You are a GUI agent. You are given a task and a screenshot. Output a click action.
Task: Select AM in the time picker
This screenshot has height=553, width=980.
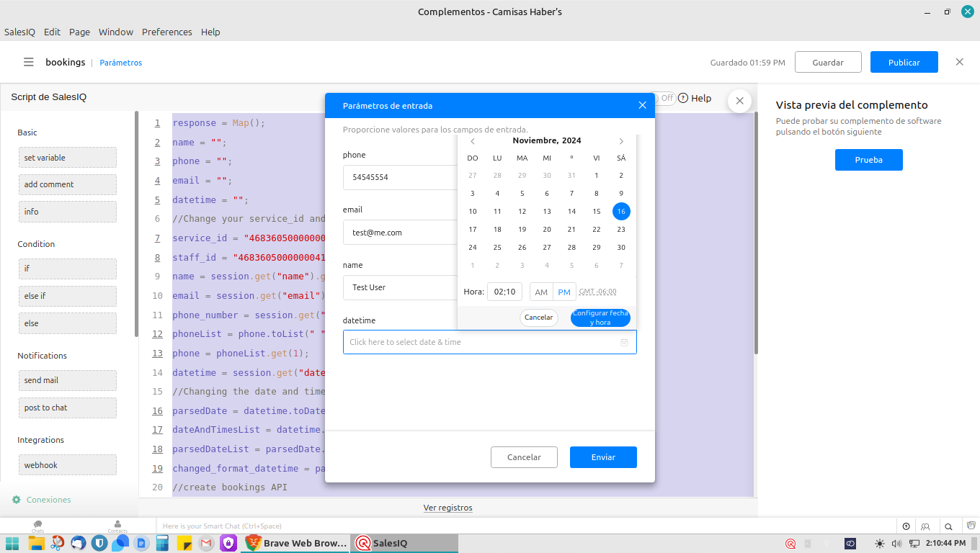(541, 292)
